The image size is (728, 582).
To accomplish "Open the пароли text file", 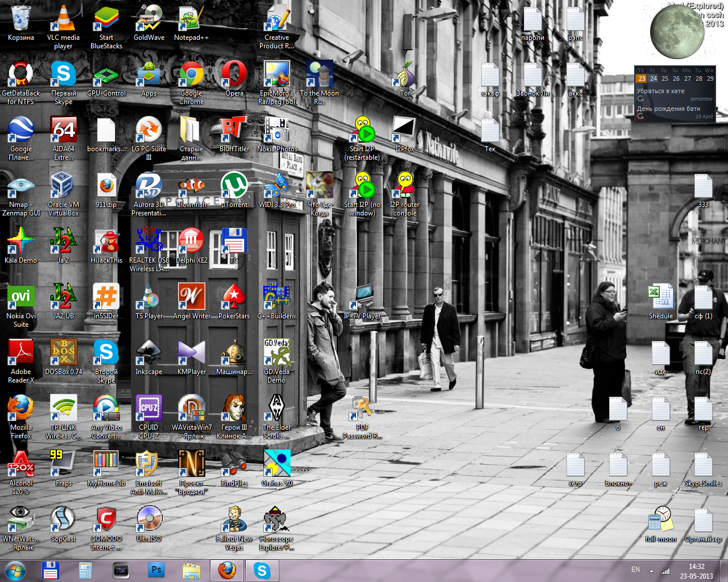I will 533,24.
